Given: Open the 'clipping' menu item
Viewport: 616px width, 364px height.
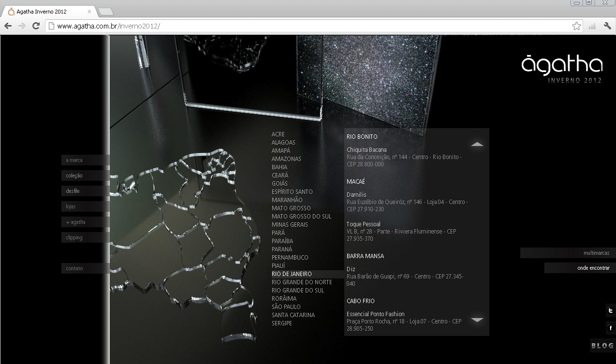Looking at the screenshot, I should pos(86,237).
